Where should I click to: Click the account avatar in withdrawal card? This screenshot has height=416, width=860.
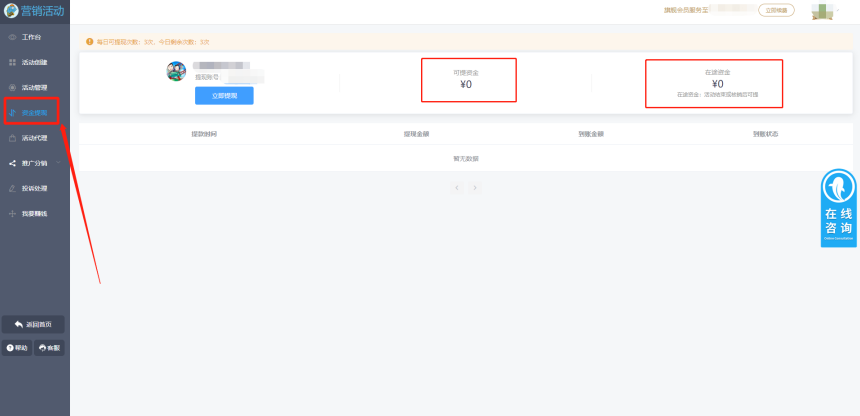click(x=176, y=71)
